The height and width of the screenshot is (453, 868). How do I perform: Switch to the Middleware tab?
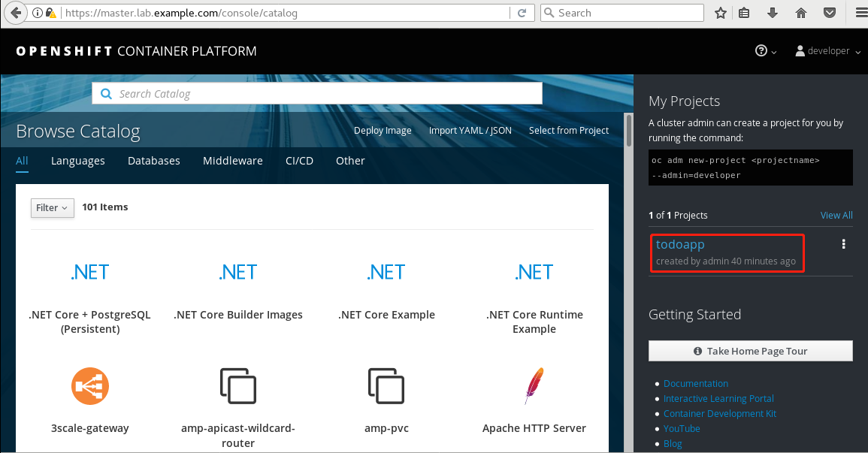tap(232, 161)
